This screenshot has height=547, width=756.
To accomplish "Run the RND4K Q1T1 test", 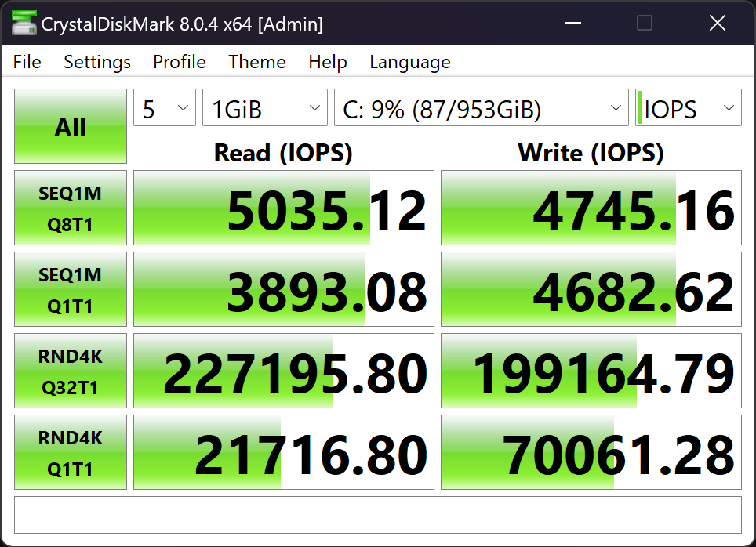I will [x=71, y=452].
